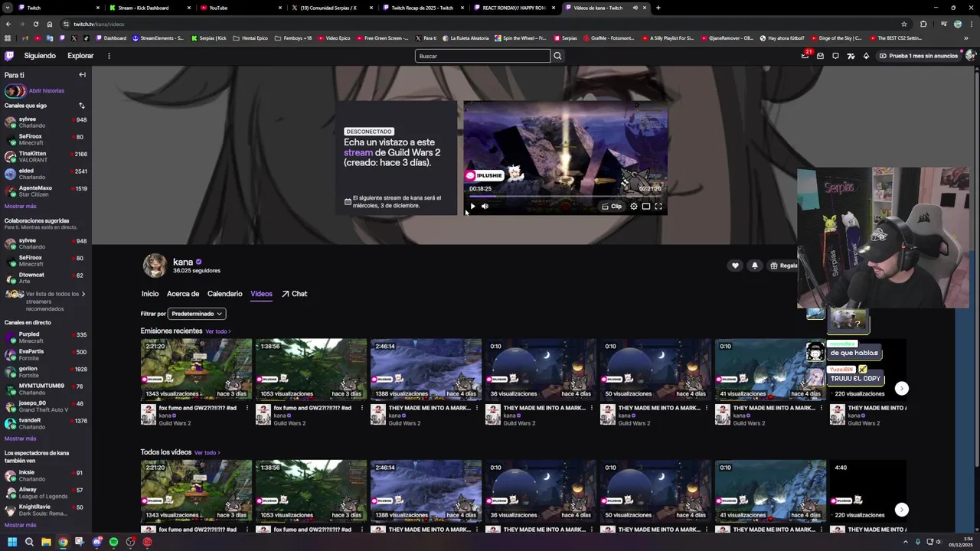This screenshot has height=551, width=980.
Task: Click Siguiendo in the top navigation
Action: [40, 56]
